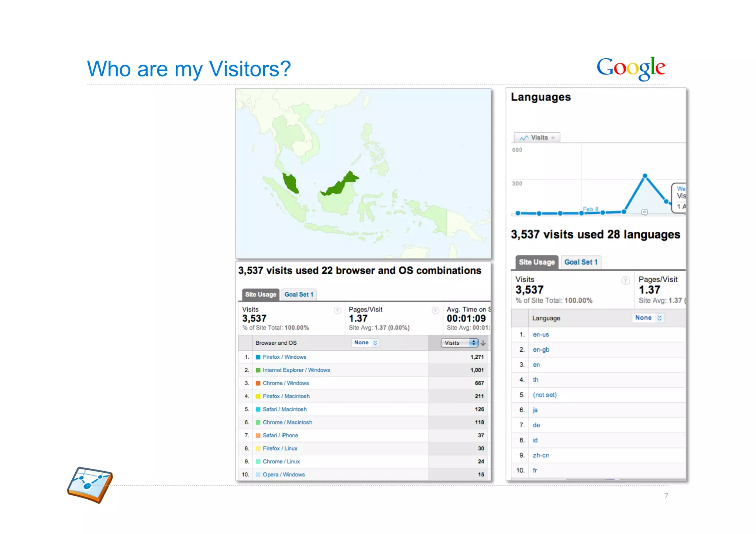
Task: Open the Safari / Macintosh link
Action: tap(285, 409)
